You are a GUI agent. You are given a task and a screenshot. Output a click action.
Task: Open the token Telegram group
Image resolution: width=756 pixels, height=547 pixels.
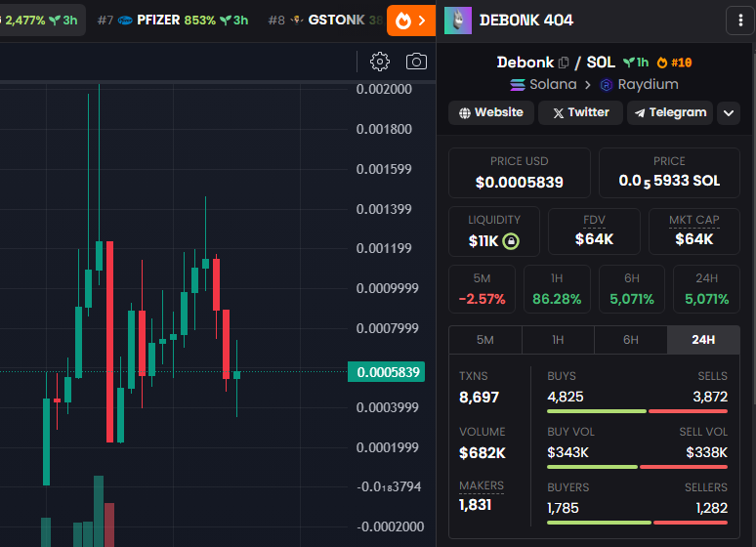point(670,113)
